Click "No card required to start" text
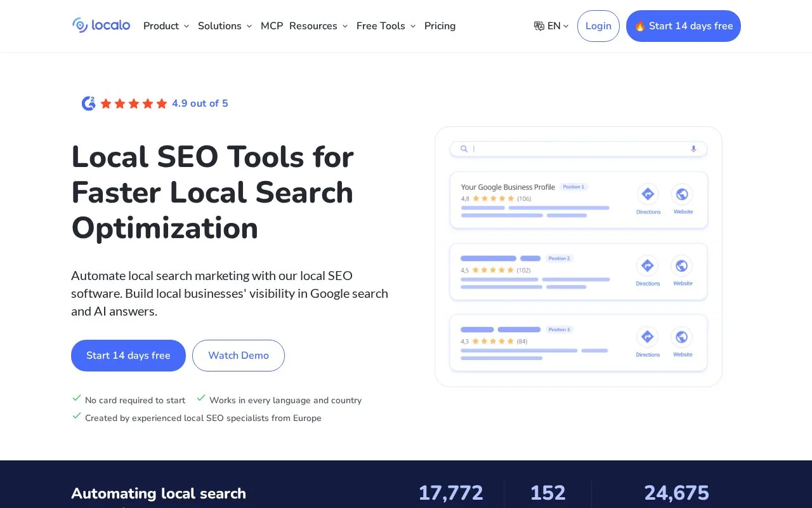 point(135,401)
